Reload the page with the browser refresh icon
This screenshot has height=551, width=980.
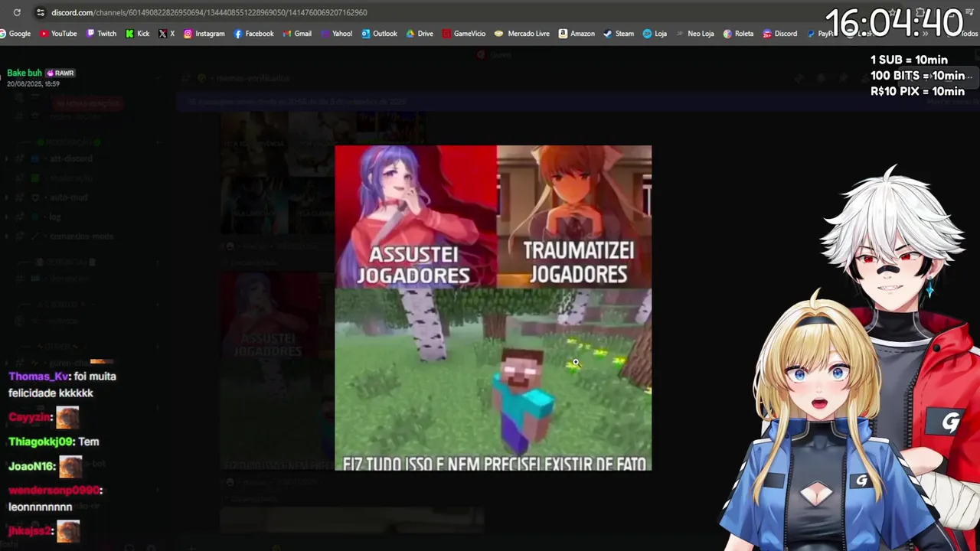[x=17, y=12]
